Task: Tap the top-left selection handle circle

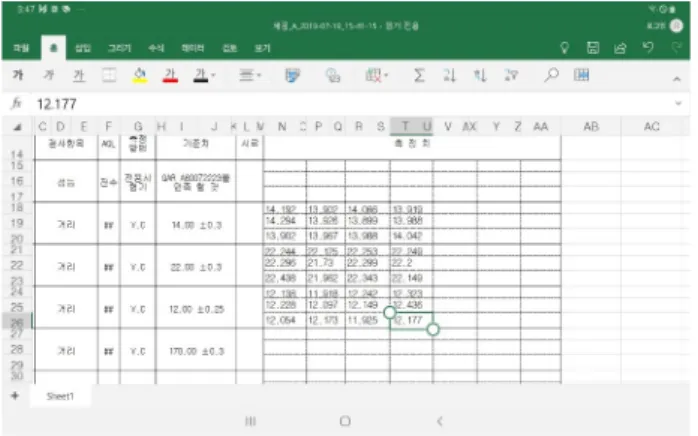Action: click(x=390, y=313)
